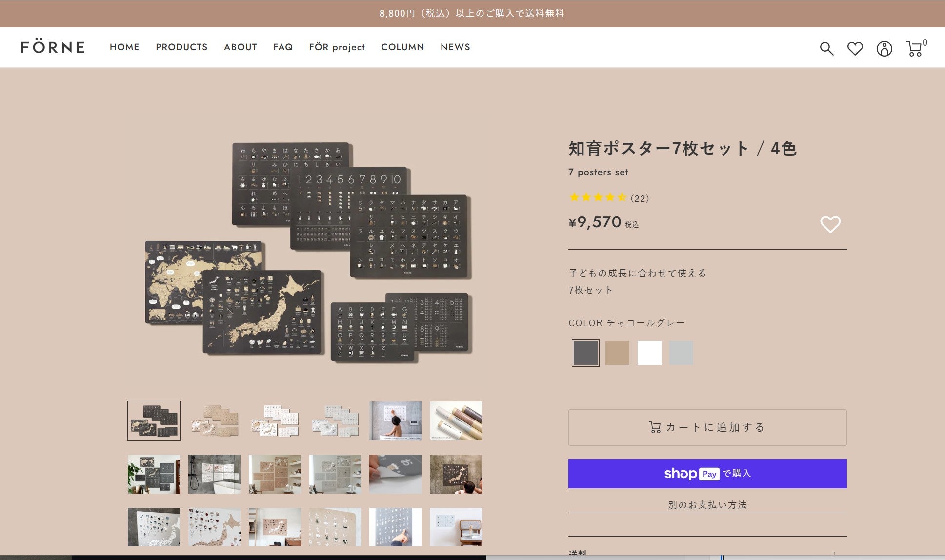Open wishlist heart icon in header
The height and width of the screenshot is (560, 945).
pos(855,48)
